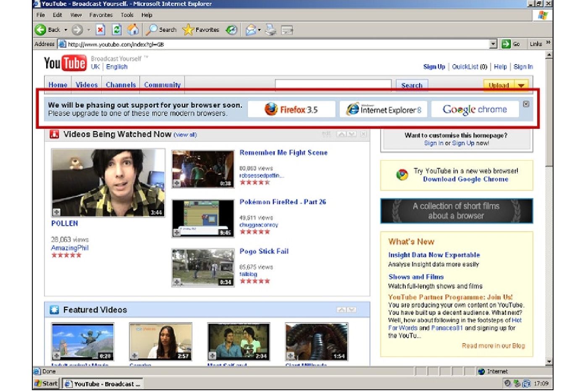Open the POLLEN video thumbnail
The image size is (588, 391).
108,182
